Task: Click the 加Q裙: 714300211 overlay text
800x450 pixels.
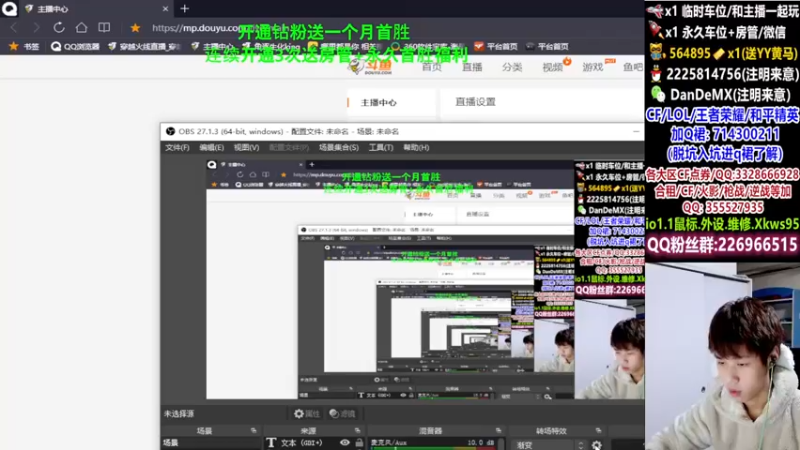Action: [724, 134]
